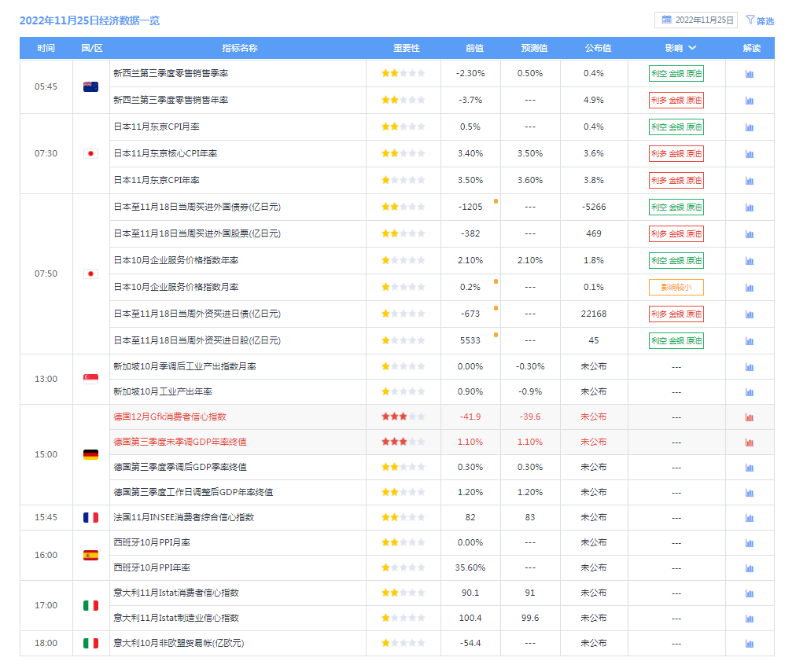Click 利空 金银 原油 tag for 外资买进日股 row

pos(676,341)
